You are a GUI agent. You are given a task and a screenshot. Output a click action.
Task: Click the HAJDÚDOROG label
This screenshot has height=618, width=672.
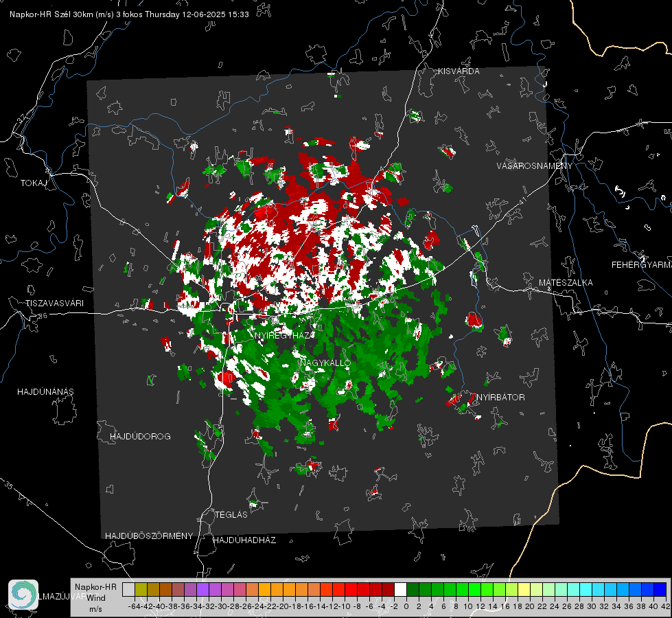click(140, 437)
